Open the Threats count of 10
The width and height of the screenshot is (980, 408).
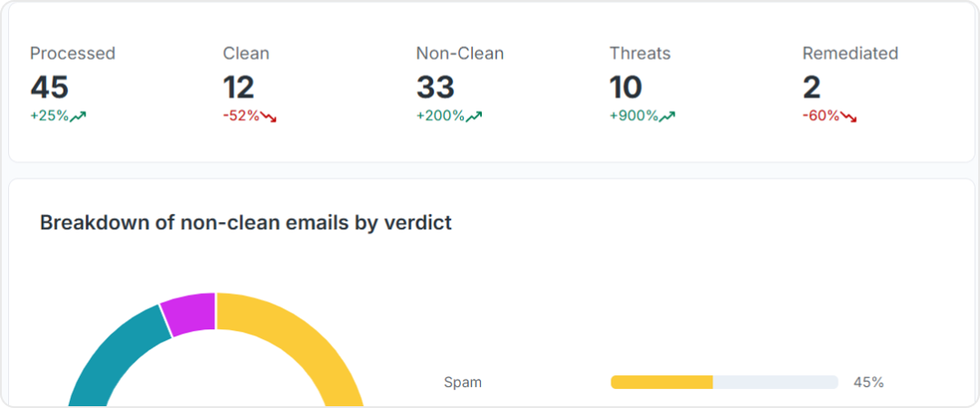coord(626,87)
